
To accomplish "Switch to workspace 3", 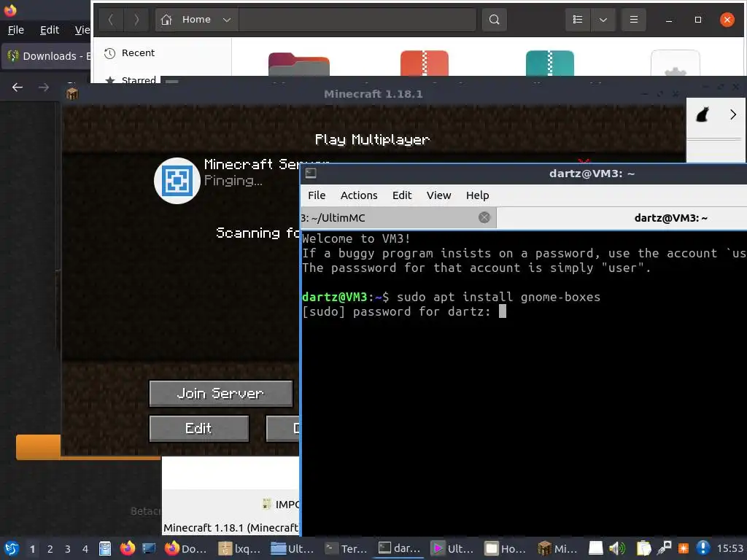I will coord(68,549).
